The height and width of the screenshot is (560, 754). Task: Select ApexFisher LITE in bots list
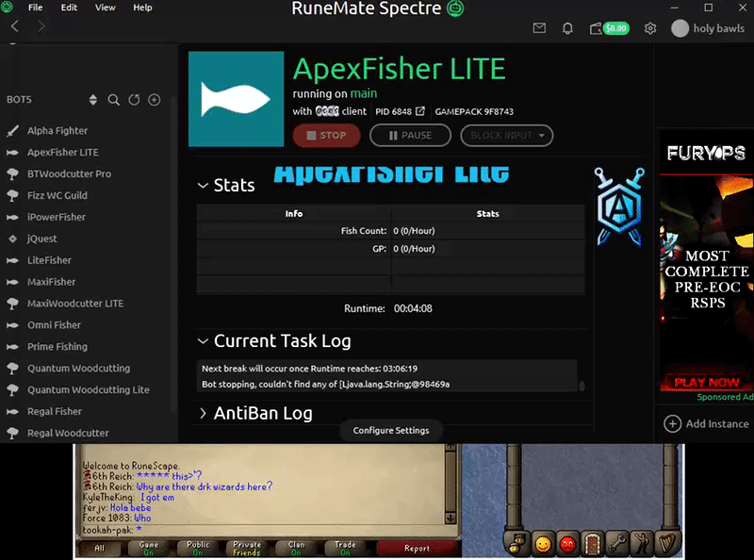63,153
